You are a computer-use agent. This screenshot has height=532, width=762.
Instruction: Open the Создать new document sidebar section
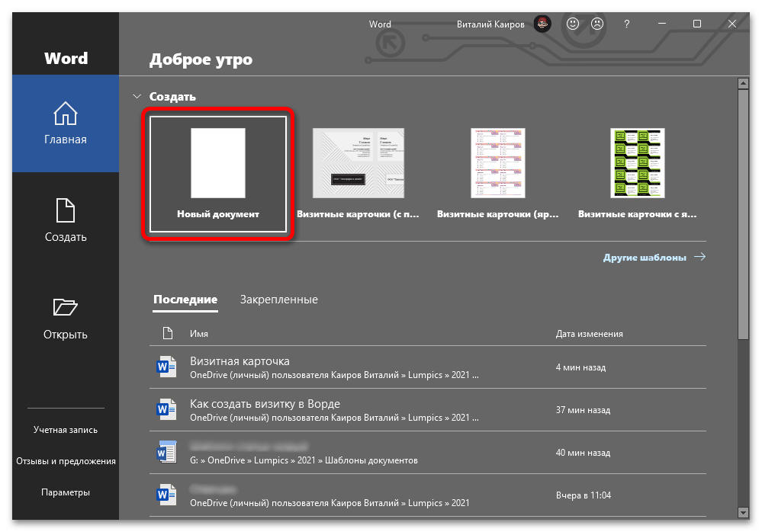click(66, 220)
